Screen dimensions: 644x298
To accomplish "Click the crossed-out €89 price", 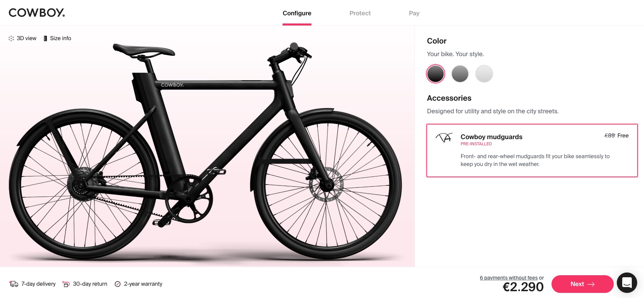I will pos(609,135).
